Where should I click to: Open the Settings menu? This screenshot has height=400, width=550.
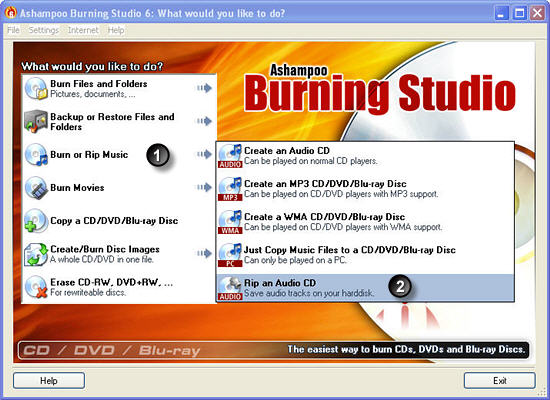(44, 30)
